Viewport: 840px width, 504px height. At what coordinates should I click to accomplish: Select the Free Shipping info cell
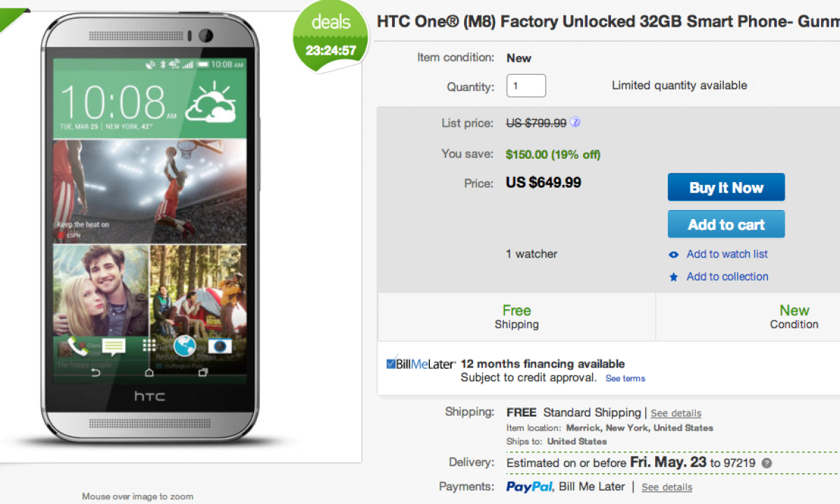(517, 317)
